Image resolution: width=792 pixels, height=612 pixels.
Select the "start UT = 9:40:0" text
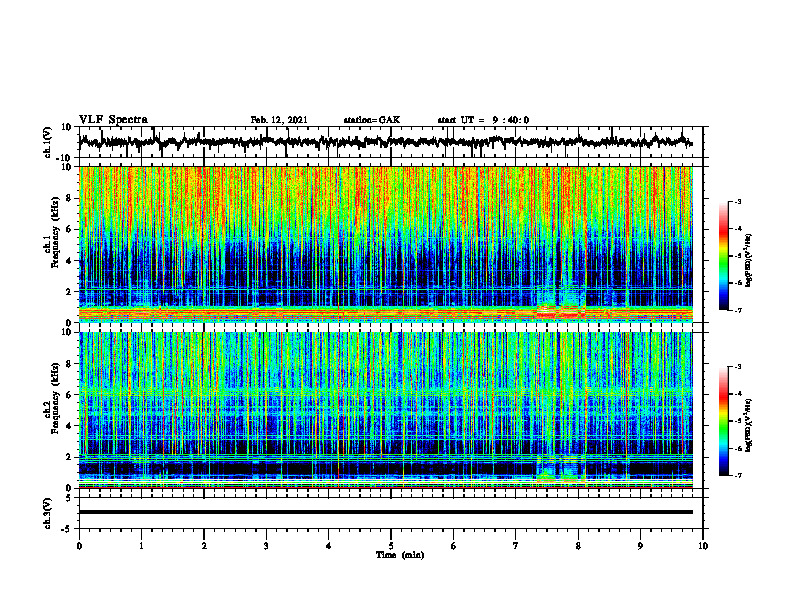[483, 120]
